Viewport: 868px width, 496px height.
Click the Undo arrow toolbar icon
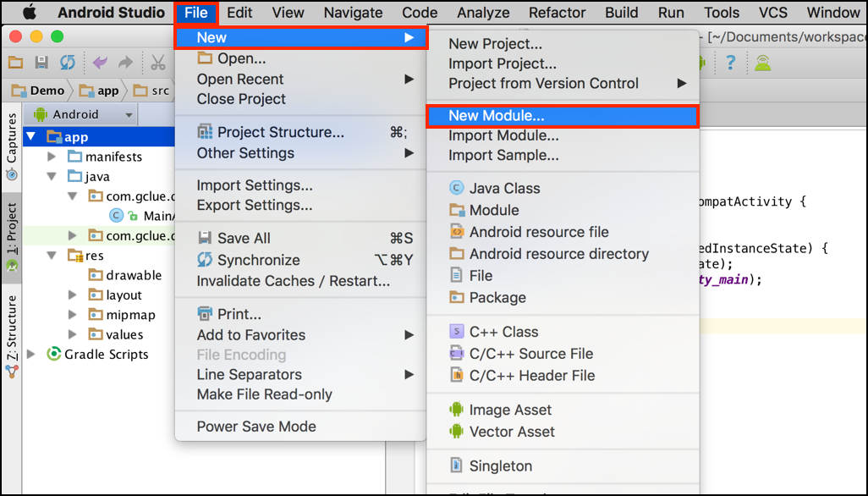[x=101, y=63]
